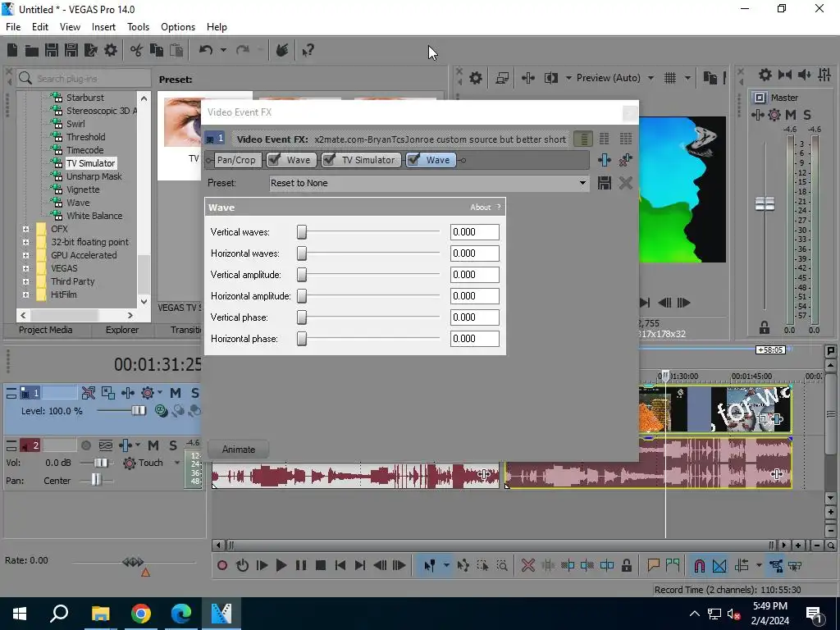840x630 pixels.
Task: Click the About link in Wave panel
Action: [481, 208]
